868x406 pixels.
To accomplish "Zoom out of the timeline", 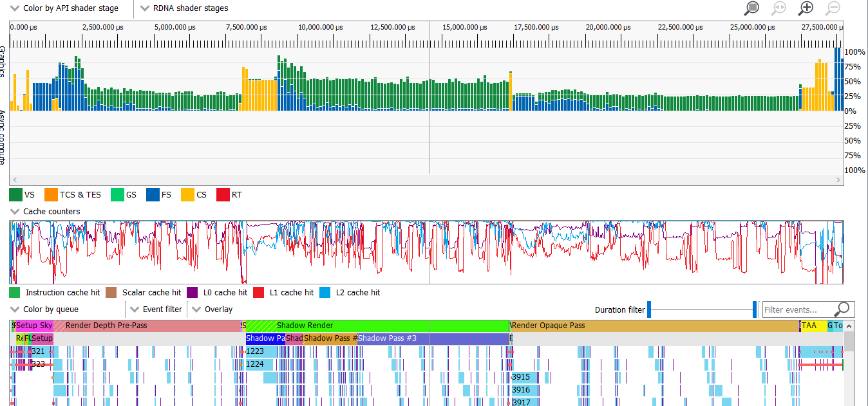I will (x=833, y=8).
